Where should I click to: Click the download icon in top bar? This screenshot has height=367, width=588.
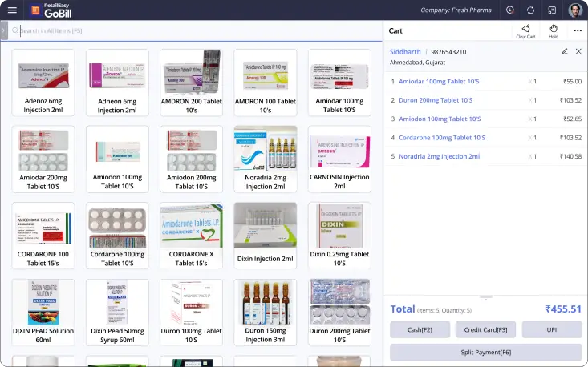pyautogui.click(x=510, y=10)
